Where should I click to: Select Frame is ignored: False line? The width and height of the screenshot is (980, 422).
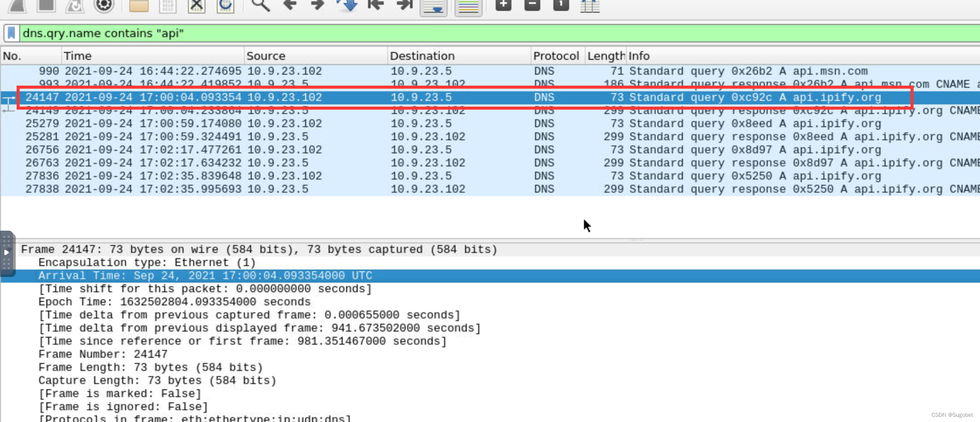[x=490, y=407]
